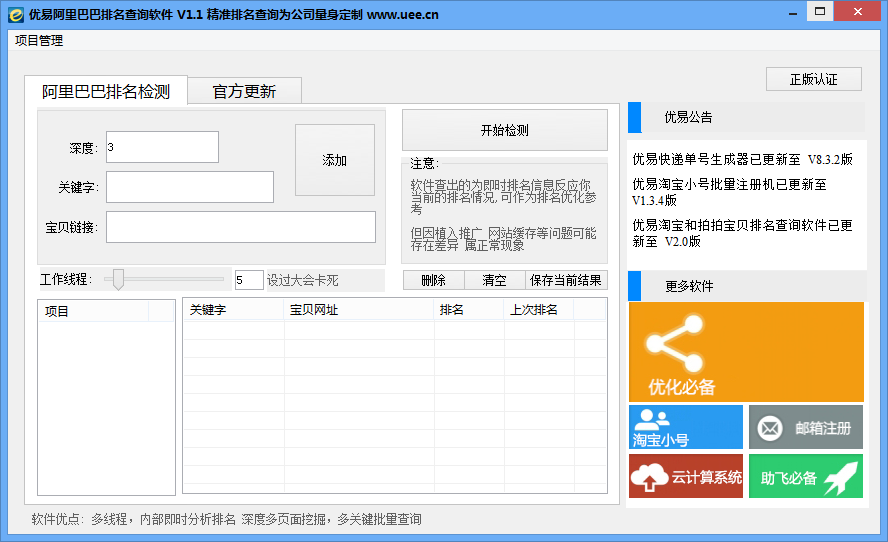Click the 关键字 column header

tap(233, 310)
